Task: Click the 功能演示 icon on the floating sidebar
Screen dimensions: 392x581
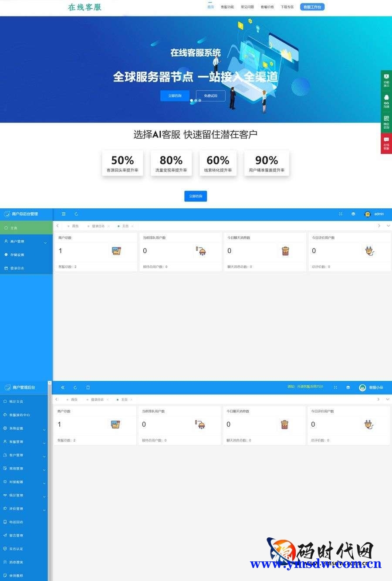Action: pyautogui.click(x=386, y=79)
